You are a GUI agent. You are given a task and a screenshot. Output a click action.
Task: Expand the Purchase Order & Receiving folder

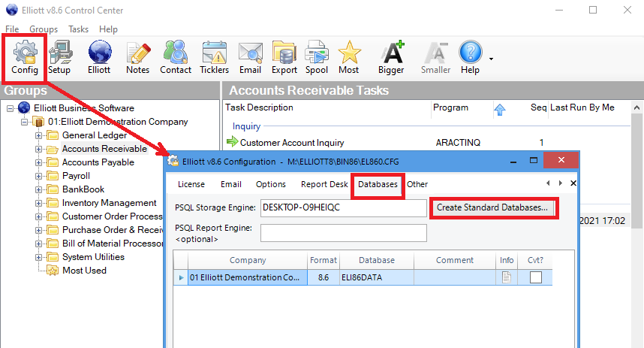click(x=38, y=230)
